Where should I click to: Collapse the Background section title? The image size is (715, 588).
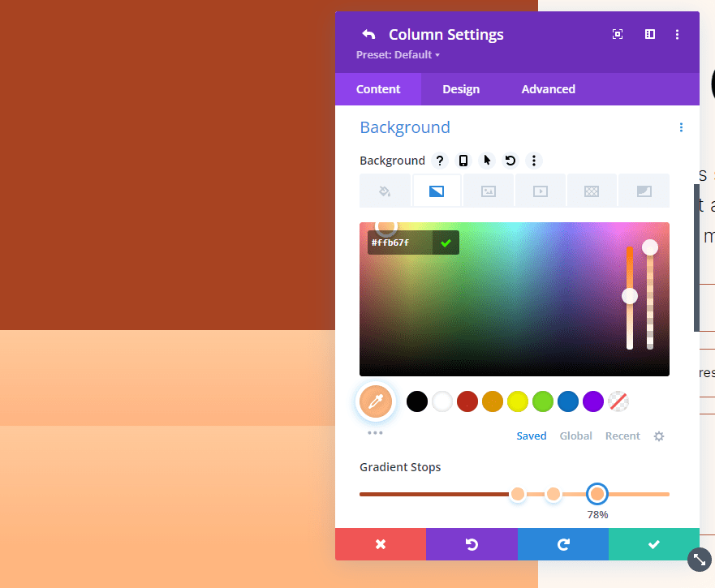405,127
